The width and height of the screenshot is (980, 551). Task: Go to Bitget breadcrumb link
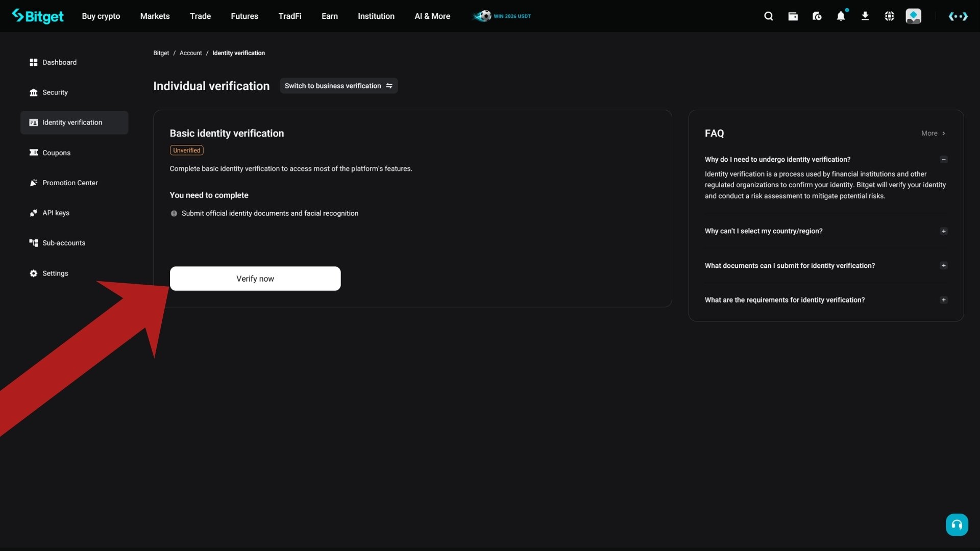tap(161, 53)
